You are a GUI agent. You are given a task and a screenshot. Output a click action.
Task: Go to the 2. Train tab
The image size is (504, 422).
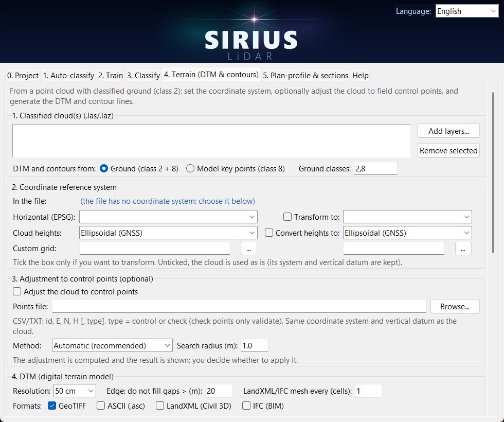pyautogui.click(x=111, y=76)
